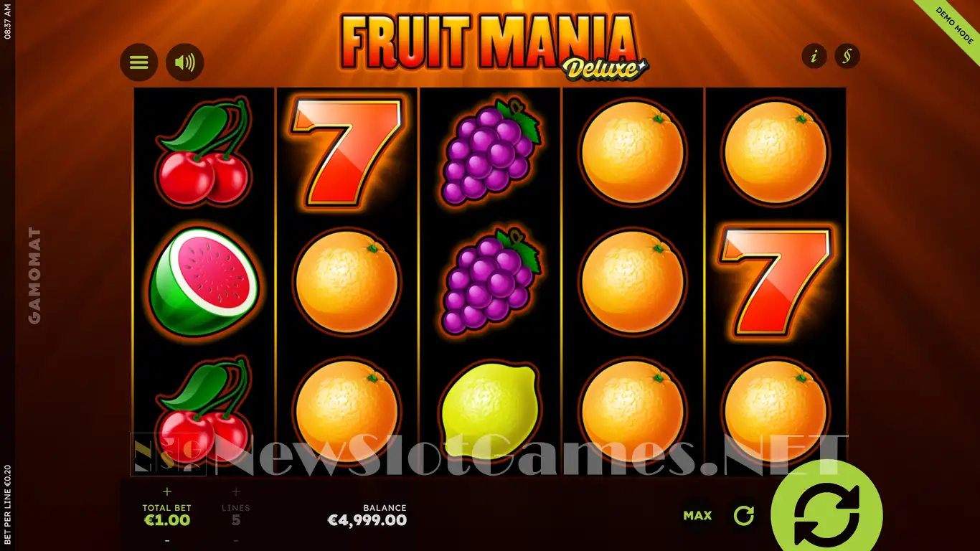The width and height of the screenshot is (980, 551).
Task: Open the info paytable icon
Action: [814, 56]
